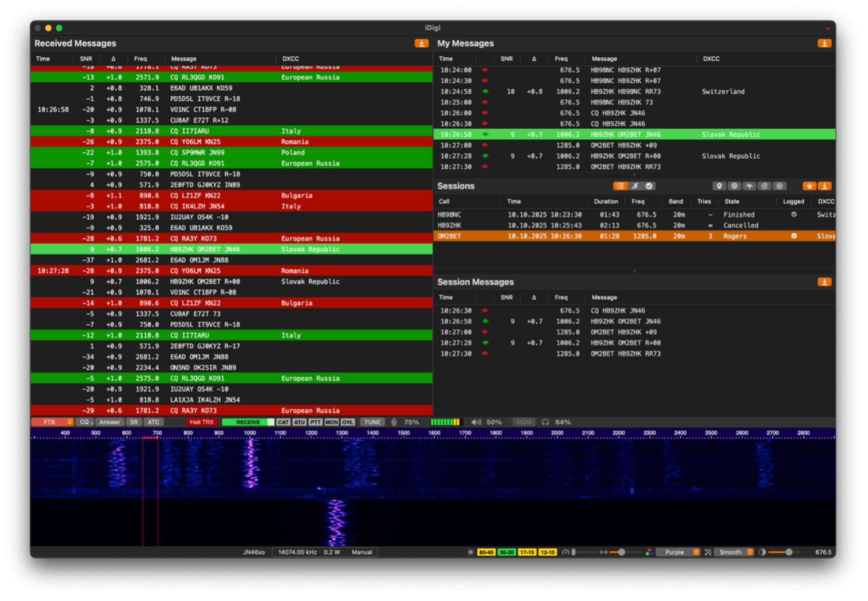Click the 17-15 band condition button

527,552
